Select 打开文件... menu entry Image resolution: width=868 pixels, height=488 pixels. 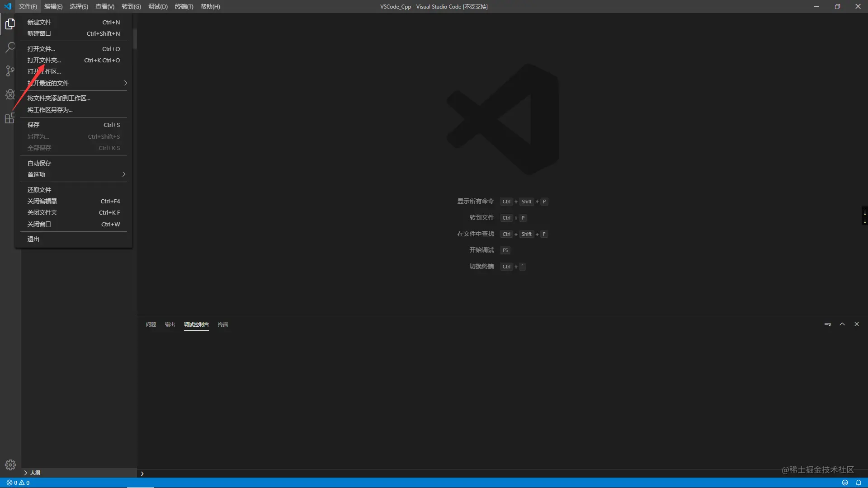click(x=74, y=49)
